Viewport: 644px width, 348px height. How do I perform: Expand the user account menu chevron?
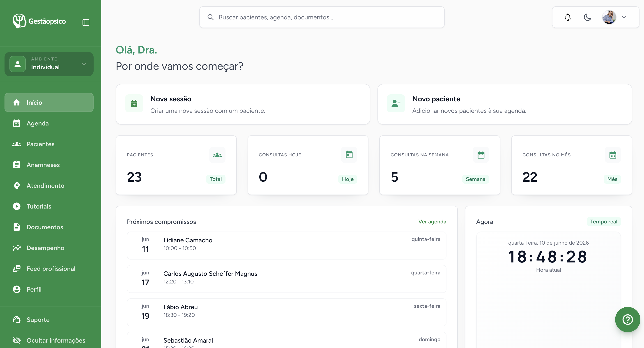(x=624, y=17)
